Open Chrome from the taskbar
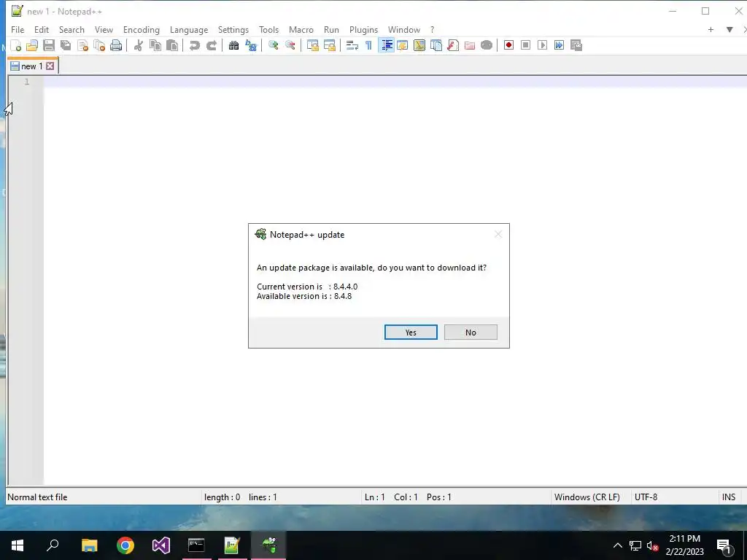This screenshot has height=560, width=747. [125, 545]
